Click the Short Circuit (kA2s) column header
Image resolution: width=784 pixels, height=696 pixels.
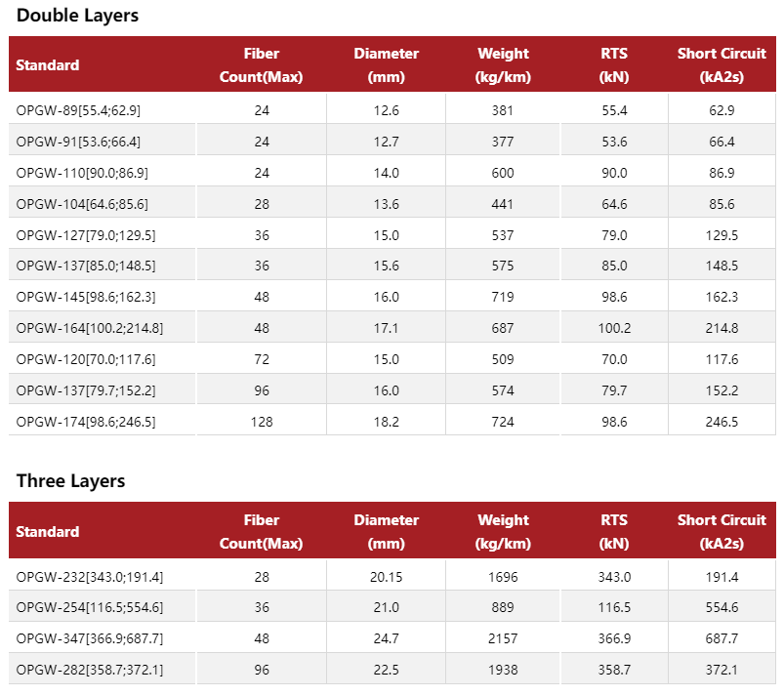pos(722,64)
